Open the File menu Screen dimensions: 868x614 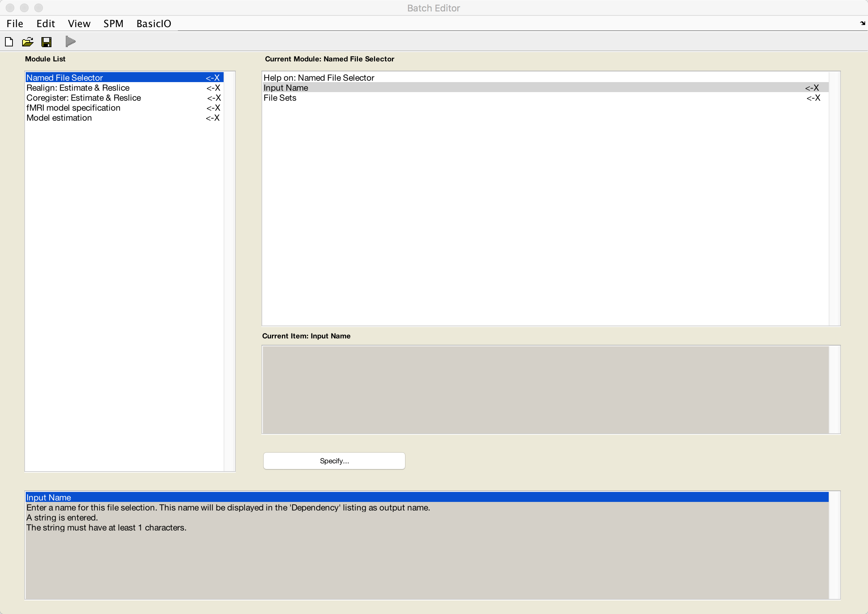[x=15, y=24]
